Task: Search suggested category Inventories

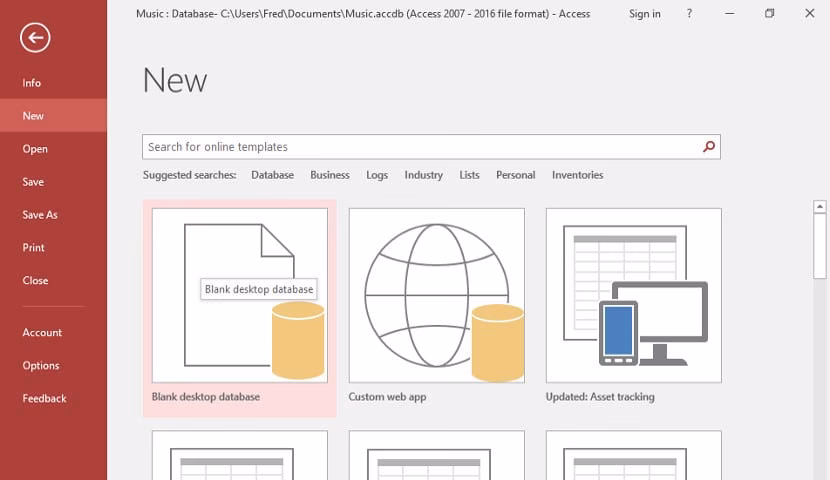Action: tap(578, 175)
